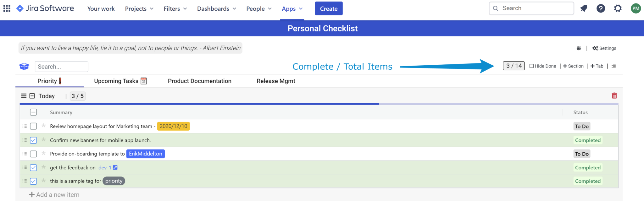Open the dev-1 issue link
The image size is (644, 201).
click(x=105, y=168)
